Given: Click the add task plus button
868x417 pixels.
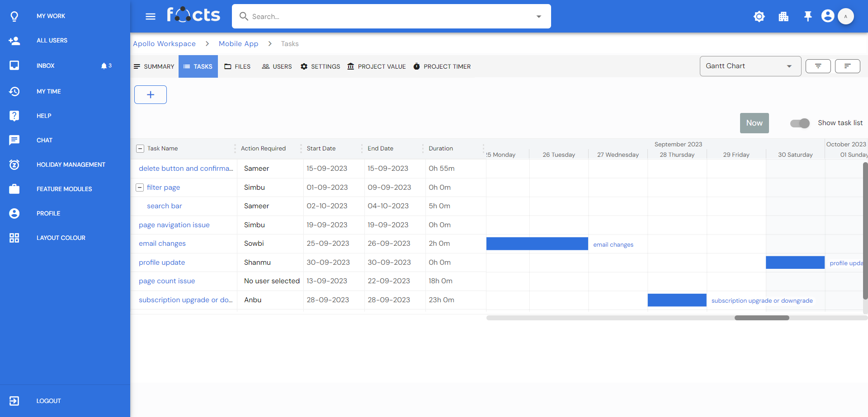Looking at the screenshot, I should point(151,95).
